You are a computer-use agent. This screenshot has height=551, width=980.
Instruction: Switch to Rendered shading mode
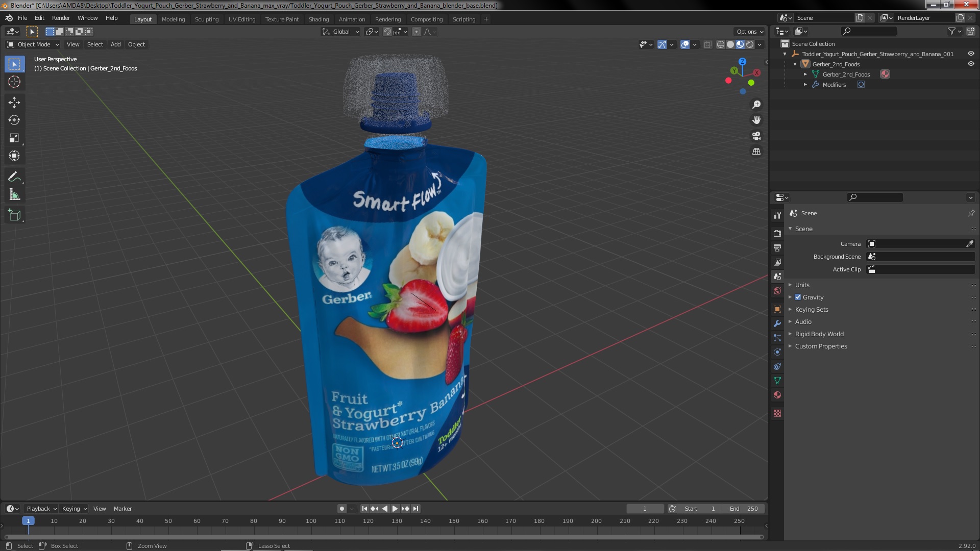pyautogui.click(x=750, y=45)
